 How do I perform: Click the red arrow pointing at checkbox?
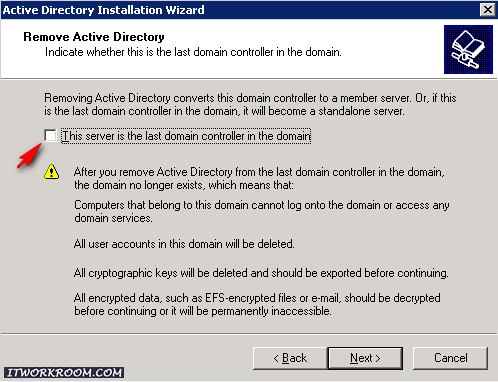click(x=29, y=156)
